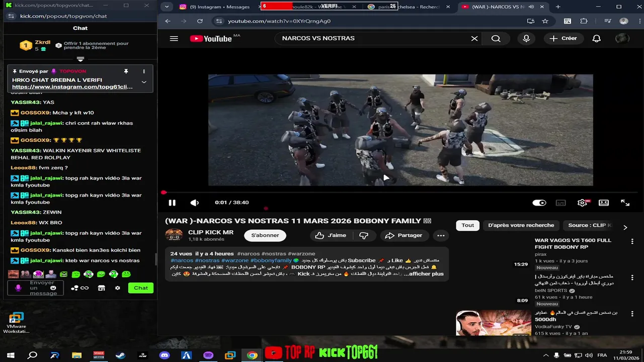644x362 pixels.
Task: Select the Tout filter chip
Action: [468, 225]
